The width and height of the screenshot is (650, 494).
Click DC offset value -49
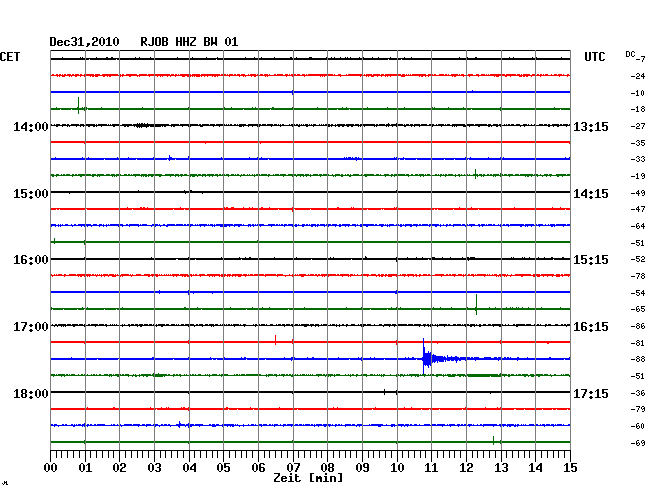[638, 193]
